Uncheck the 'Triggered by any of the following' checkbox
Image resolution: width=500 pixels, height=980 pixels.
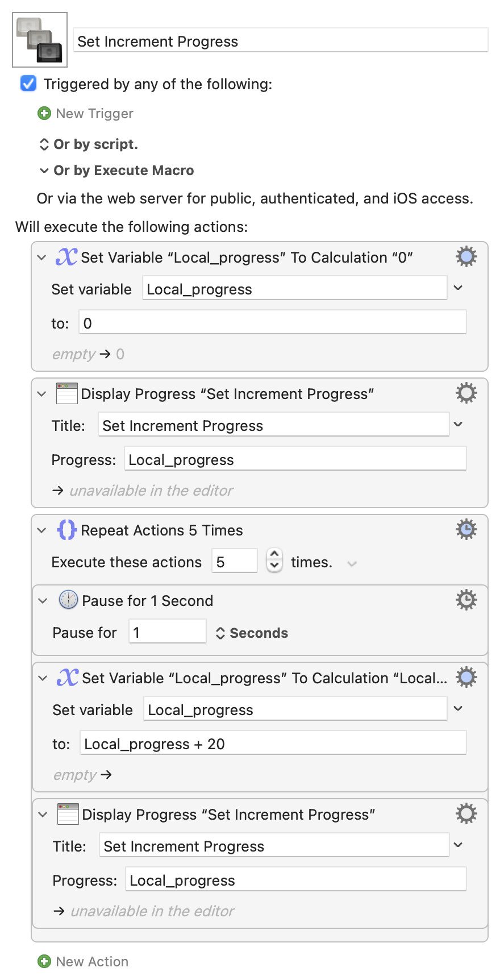point(28,84)
